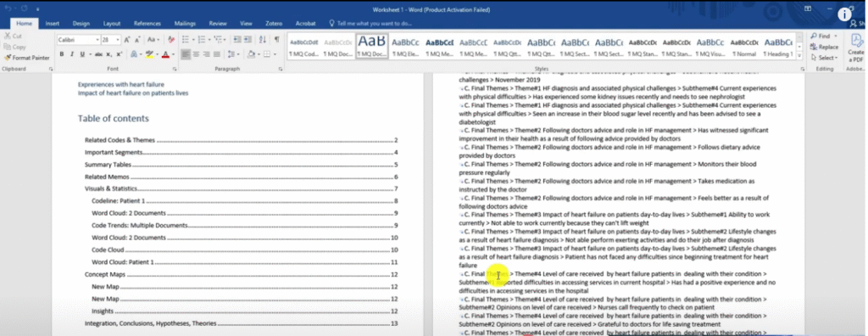This screenshot has width=868, height=336.
Task: Sort text alphabetically icon
Action: (x=263, y=40)
